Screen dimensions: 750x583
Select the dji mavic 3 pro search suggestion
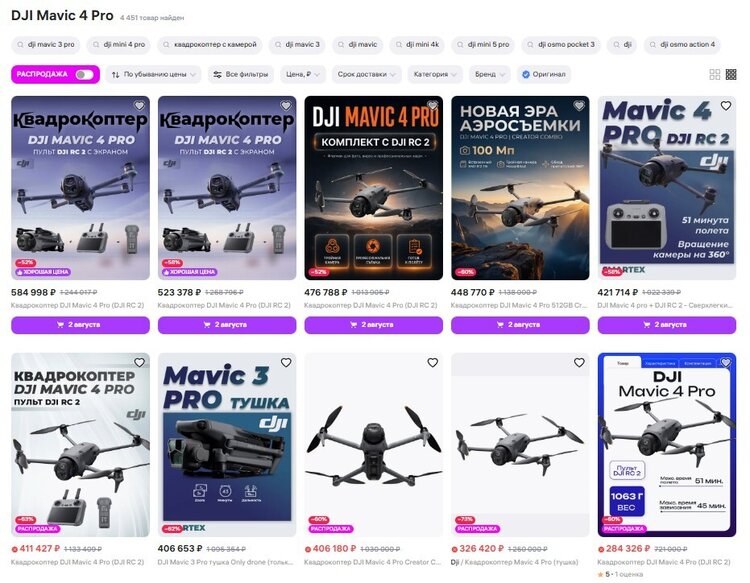(45, 44)
